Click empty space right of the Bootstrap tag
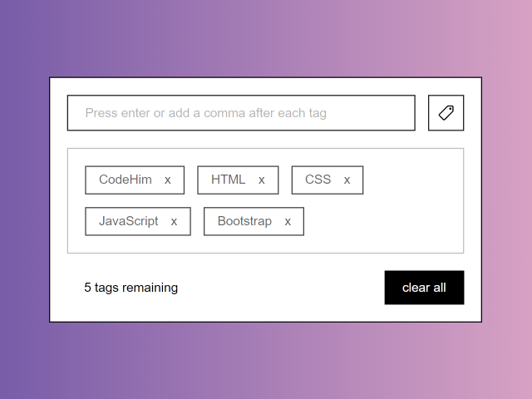The width and height of the screenshot is (532, 399). (382, 222)
